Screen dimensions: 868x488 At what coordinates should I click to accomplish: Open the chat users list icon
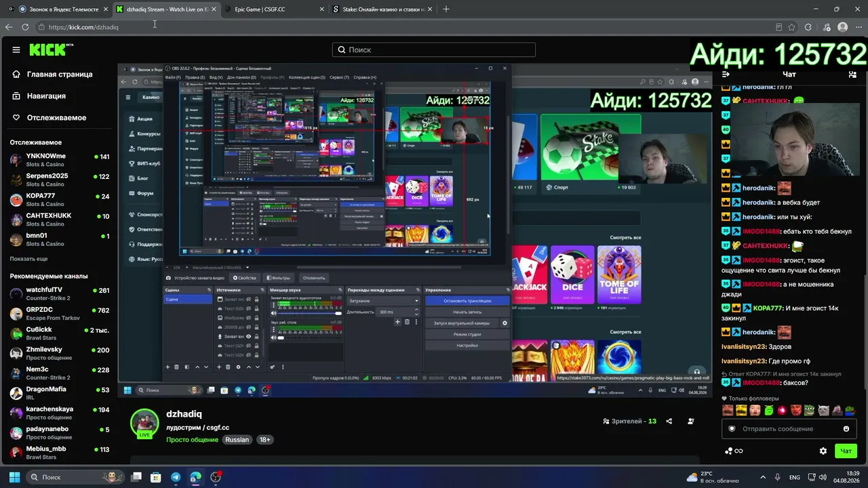point(852,74)
